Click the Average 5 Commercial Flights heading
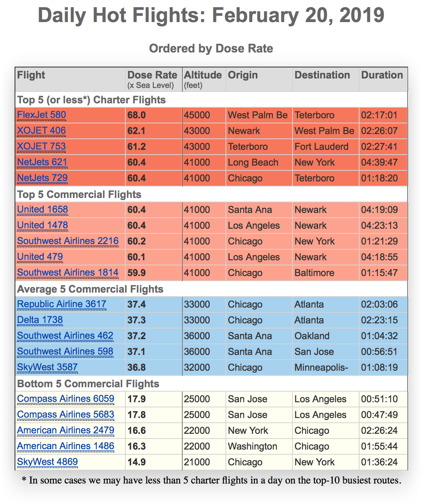Screen dimensions: 436x504 (90, 289)
